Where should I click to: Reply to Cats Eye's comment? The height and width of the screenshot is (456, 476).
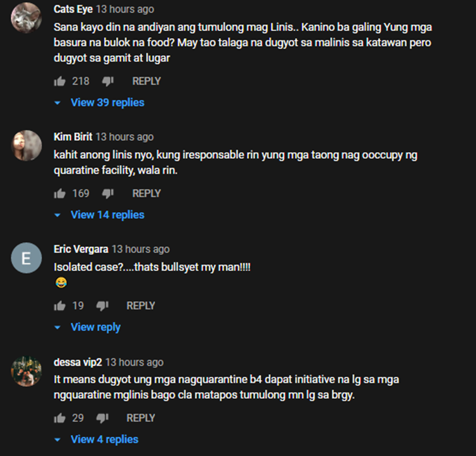coord(147,81)
